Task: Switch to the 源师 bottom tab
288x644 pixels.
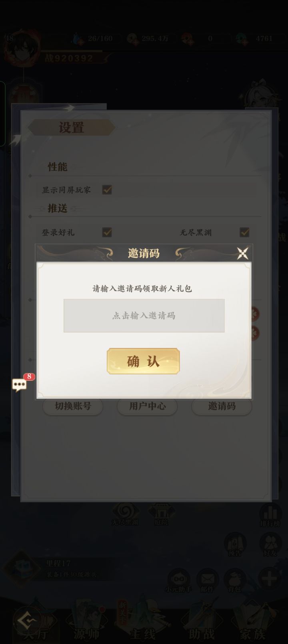Action: [86, 624]
